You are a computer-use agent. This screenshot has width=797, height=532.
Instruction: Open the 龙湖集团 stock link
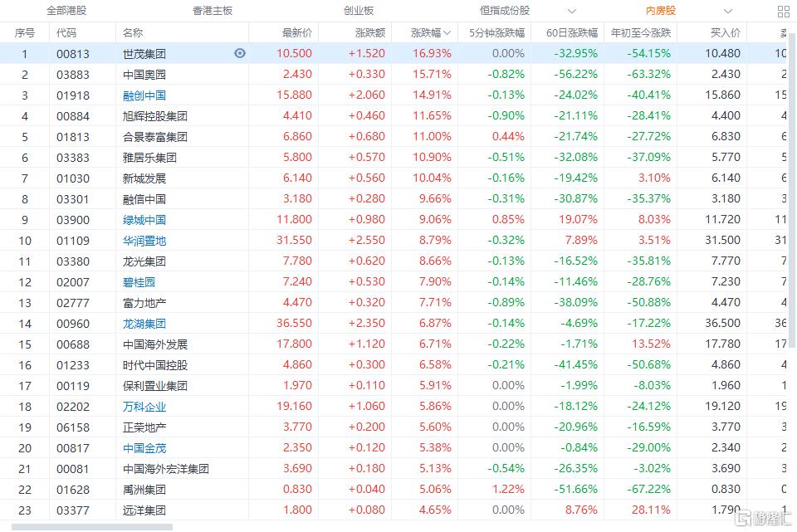coord(144,324)
